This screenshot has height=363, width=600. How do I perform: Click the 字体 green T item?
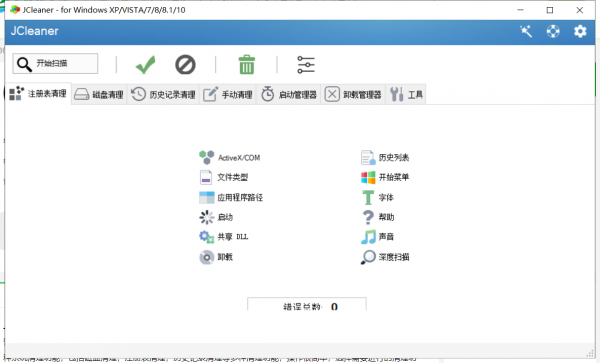click(377, 197)
